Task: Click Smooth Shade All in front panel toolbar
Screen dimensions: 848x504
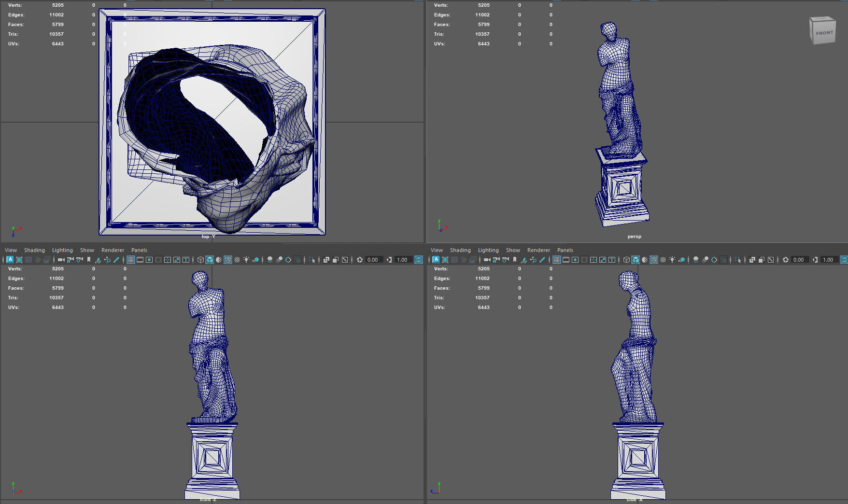Action: click(x=210, y=260)
